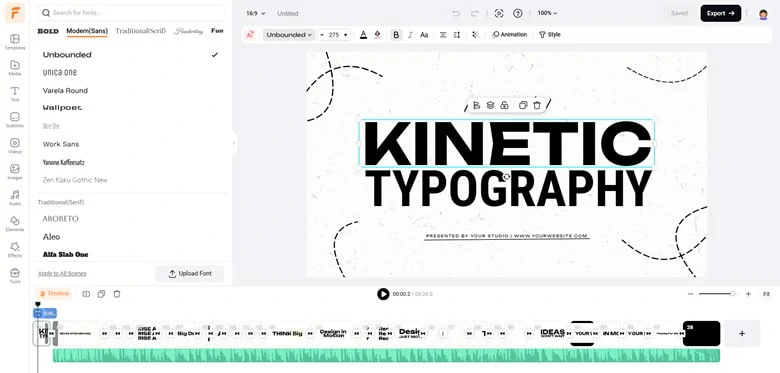Delete selected text via floating toolbar trash
Viewport: 780px width, 373px height.
click(x=537, y=105)
